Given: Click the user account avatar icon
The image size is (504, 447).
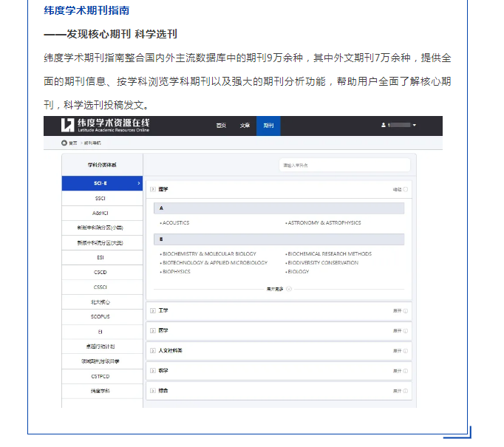Looking at the screenshot, I should coord(384,125).
